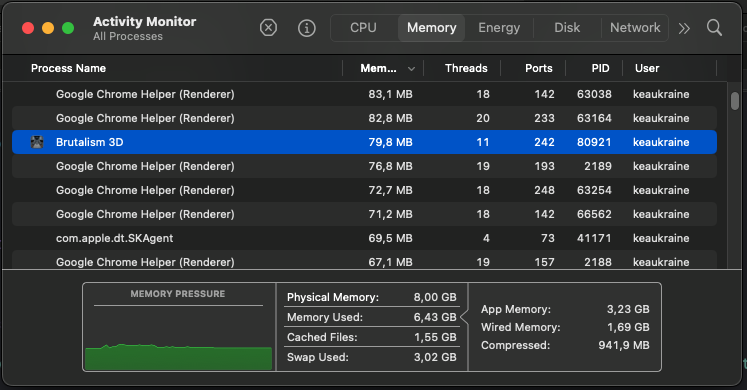Sort by the User column header
747x390 pixels.
click(647, 68)
